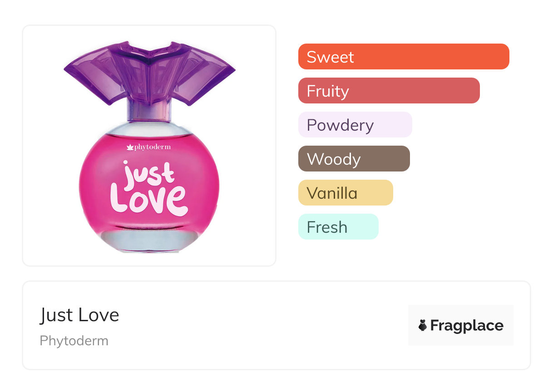Pick the yellow Vanilla accord bar
Screen dimensions: 553x392
(346, 193)
